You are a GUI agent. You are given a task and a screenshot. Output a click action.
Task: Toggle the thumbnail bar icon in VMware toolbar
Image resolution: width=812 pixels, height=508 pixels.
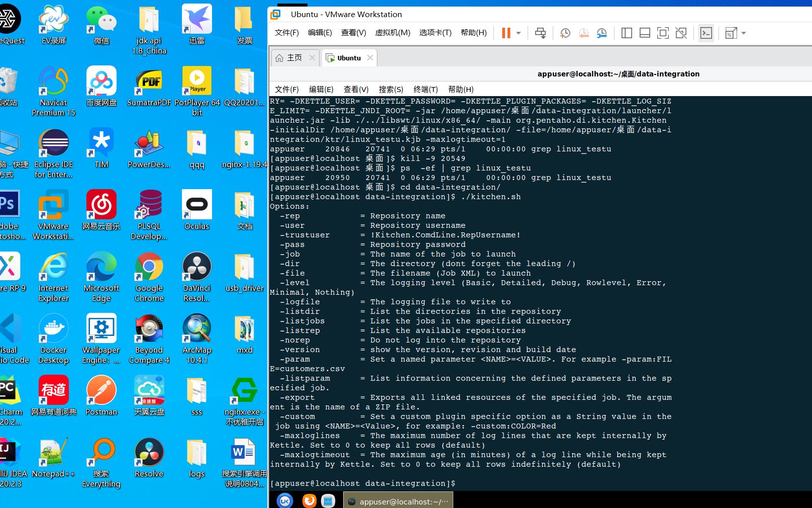(x=645, y=33)
